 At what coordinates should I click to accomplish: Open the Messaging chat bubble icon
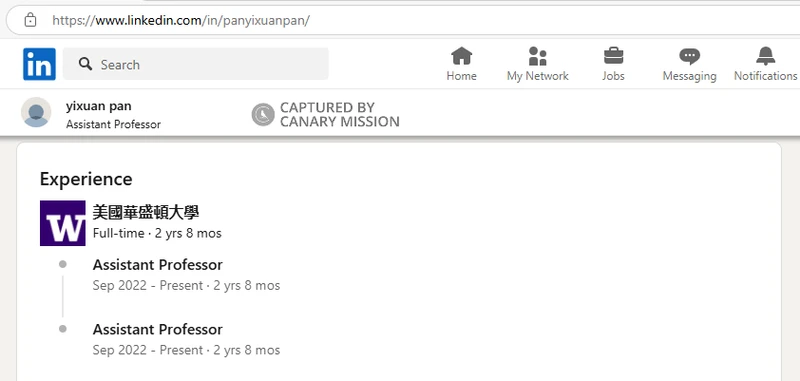pyautogui.click(x=689, y=56)
